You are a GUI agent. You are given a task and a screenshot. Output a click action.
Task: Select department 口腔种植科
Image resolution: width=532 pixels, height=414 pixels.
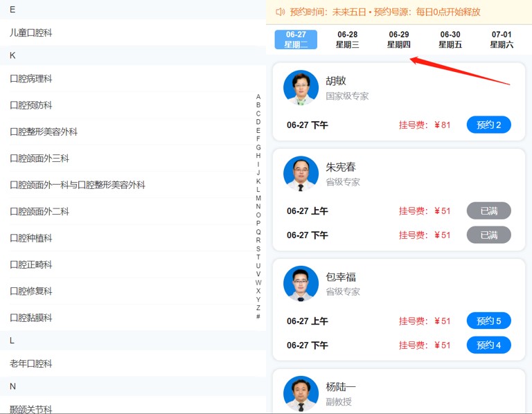tap(133, 238)
